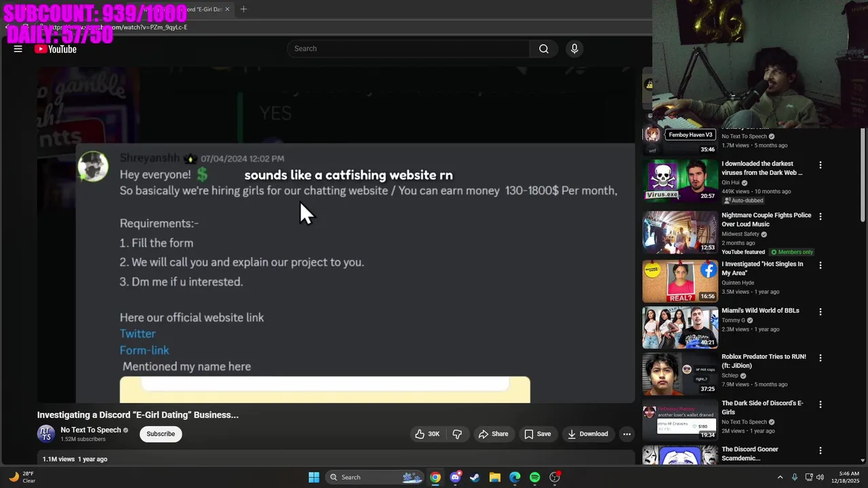Click the page vertical scrollbar
Viewport: 868px width, 488px height.
pos(863,176)
